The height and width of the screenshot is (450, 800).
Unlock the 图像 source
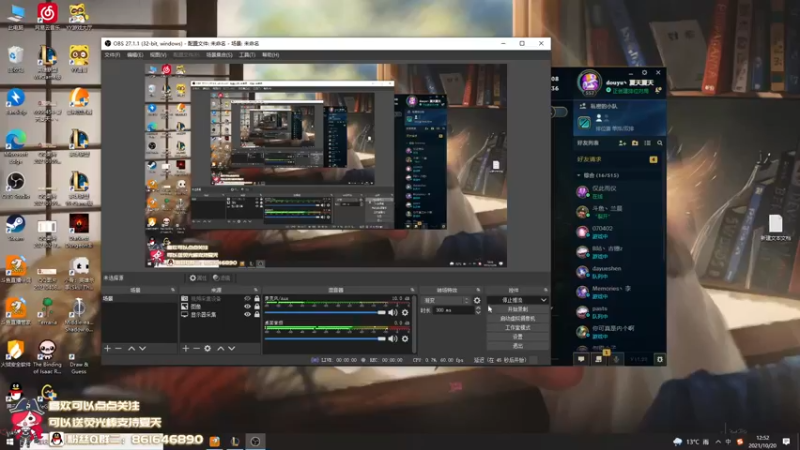257,307
